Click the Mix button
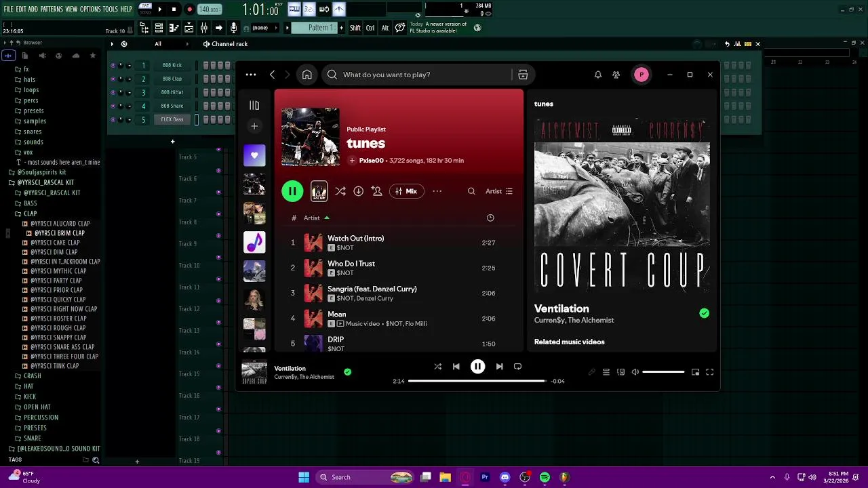The width and height of the screenshot is (868, 488). (406, 191)
